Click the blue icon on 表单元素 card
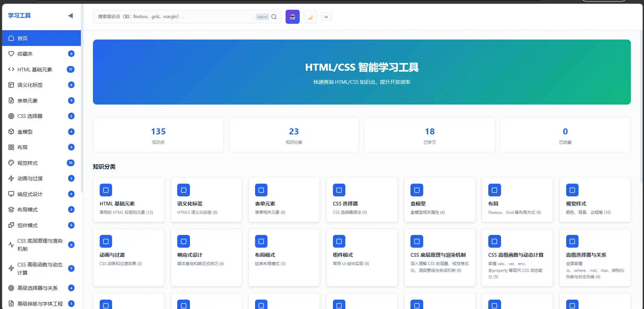This screenshot has height=309, width=644. (261, 190)
